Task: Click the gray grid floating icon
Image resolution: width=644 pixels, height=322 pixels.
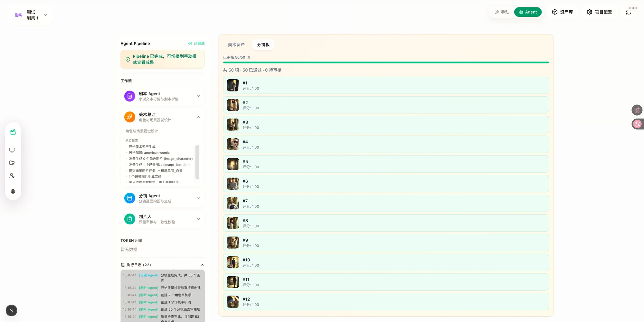Action: click(x=637, y=110)
